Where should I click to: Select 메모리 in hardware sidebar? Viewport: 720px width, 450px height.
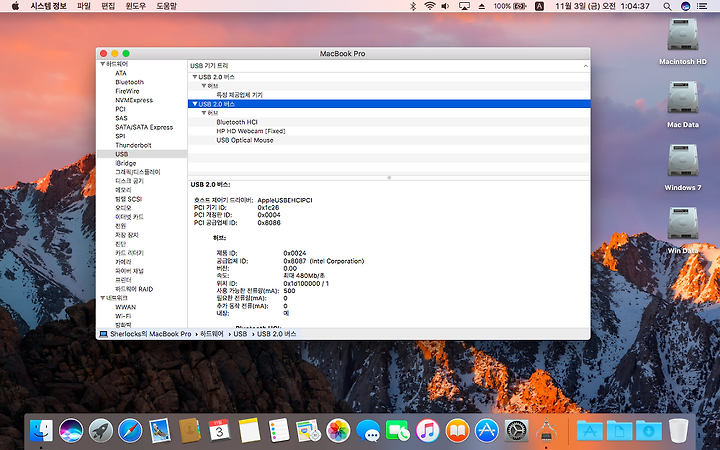(123, 190)
